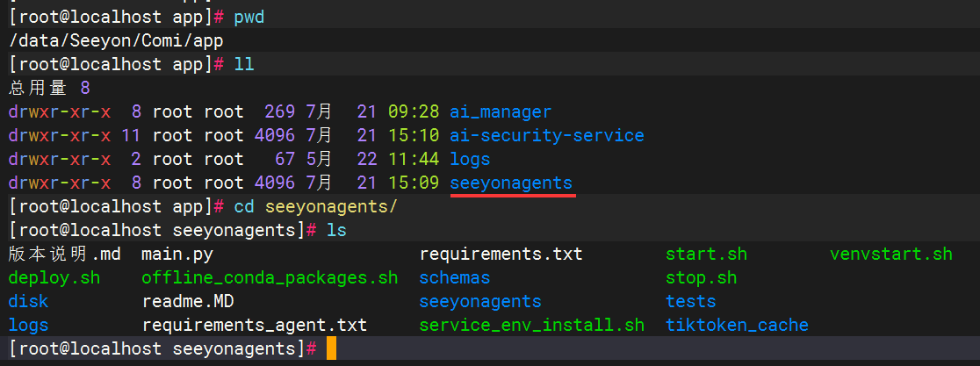Click the main.py file name
980x366 pixels.
pyautogui.click(x=177, y=255)
